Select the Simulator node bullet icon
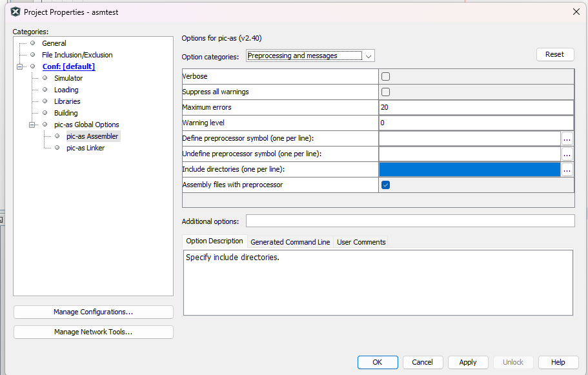Image resolution: width=588 pixels, height=375 pixels. (x=45, y=78)
